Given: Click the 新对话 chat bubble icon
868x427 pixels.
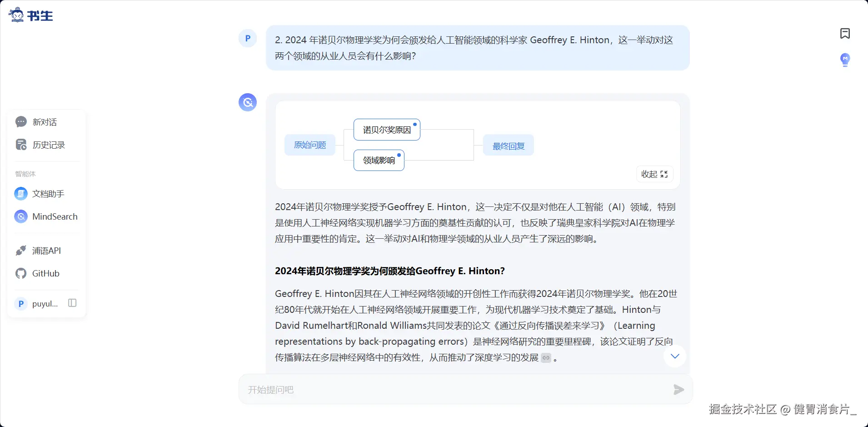Looking at the screenshot, I should tap(21, 122).
